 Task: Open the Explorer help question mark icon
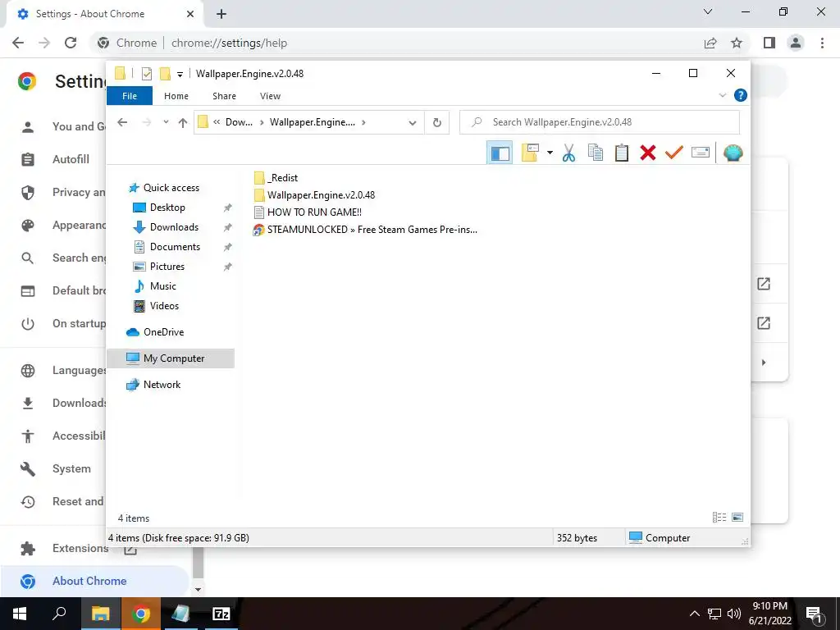pyautogui.click(x=741, y=95)
